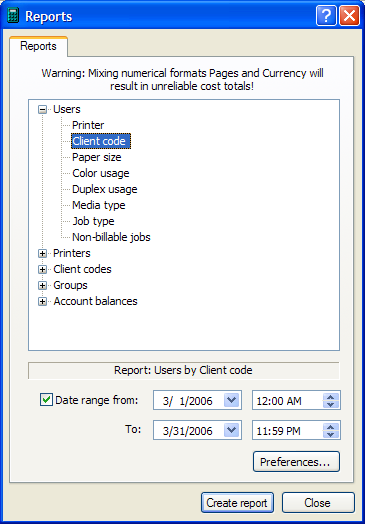Open the Preferences... dialog
This screenshot has height=524, width=365.
[296, 462]
